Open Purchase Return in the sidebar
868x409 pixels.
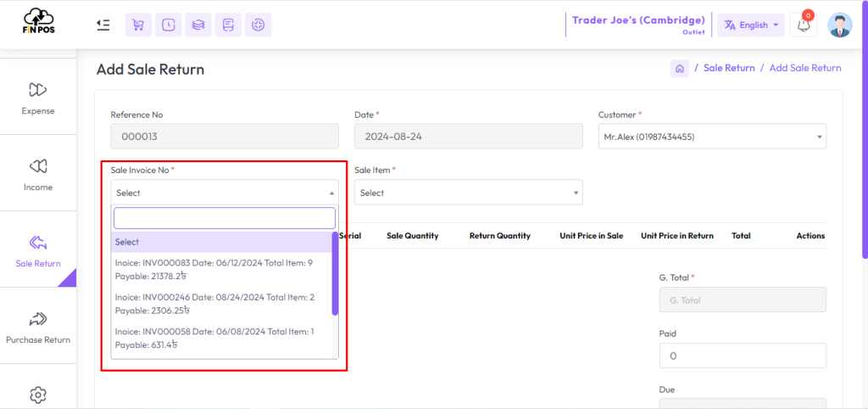tap(38, 327)
